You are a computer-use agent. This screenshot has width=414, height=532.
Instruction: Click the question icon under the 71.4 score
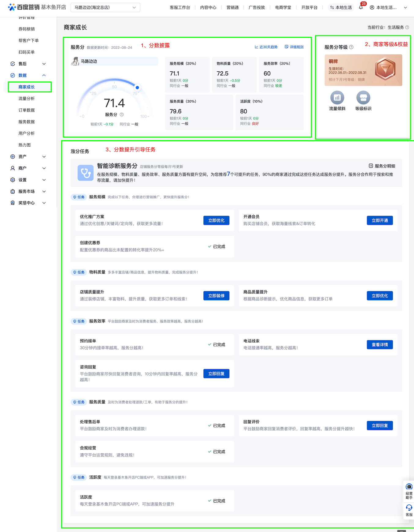[122, 114]
